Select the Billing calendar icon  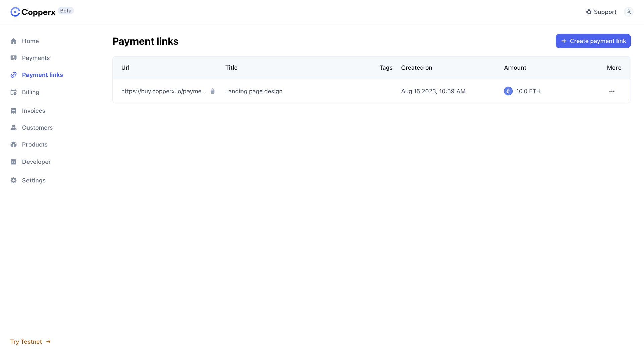pos(14,92)
